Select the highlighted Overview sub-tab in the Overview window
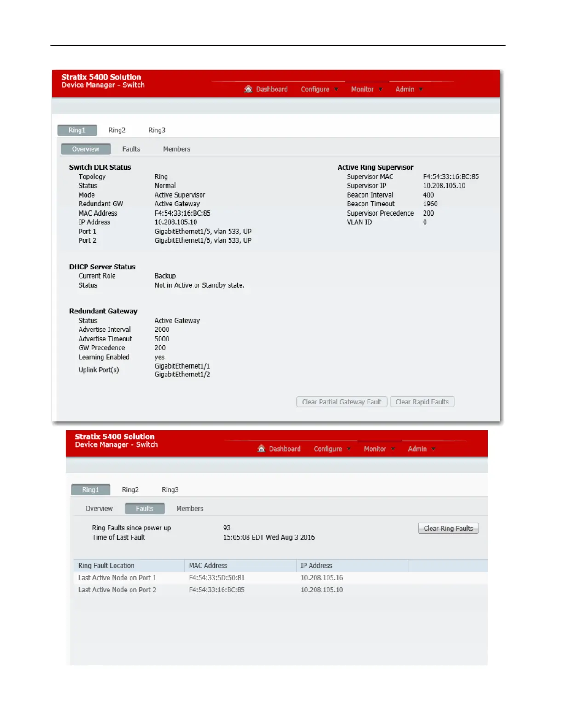This screenshot has width=563, height=728. (x=86, y=149)
